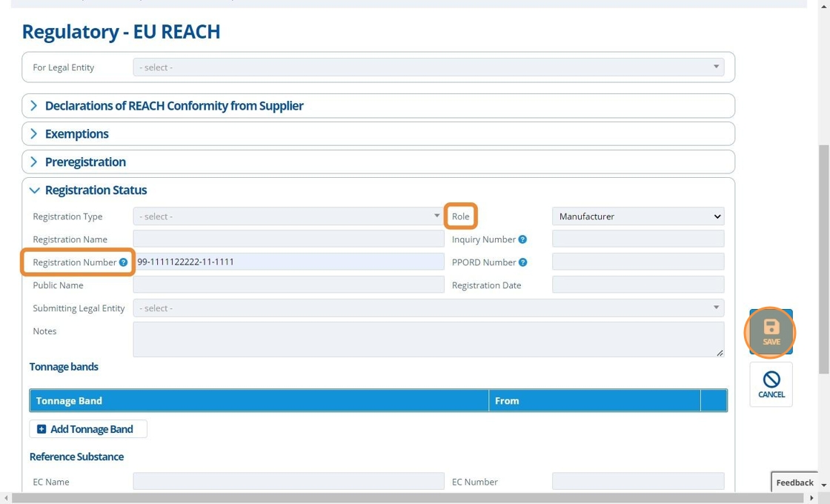Click the Cancel circle-slash icon button
Image resolution: width=830 pixels, height=504 pixels.
[771, 385]
